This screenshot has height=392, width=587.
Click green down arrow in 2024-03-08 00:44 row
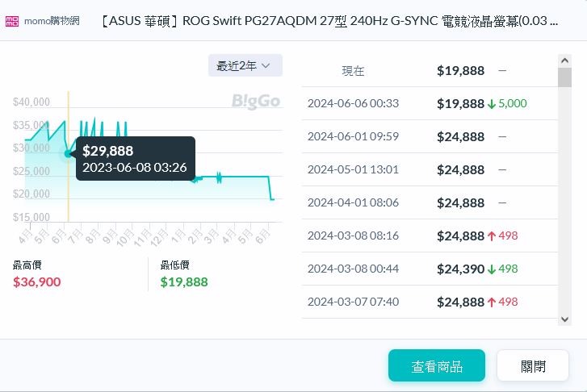coord(492,269)
